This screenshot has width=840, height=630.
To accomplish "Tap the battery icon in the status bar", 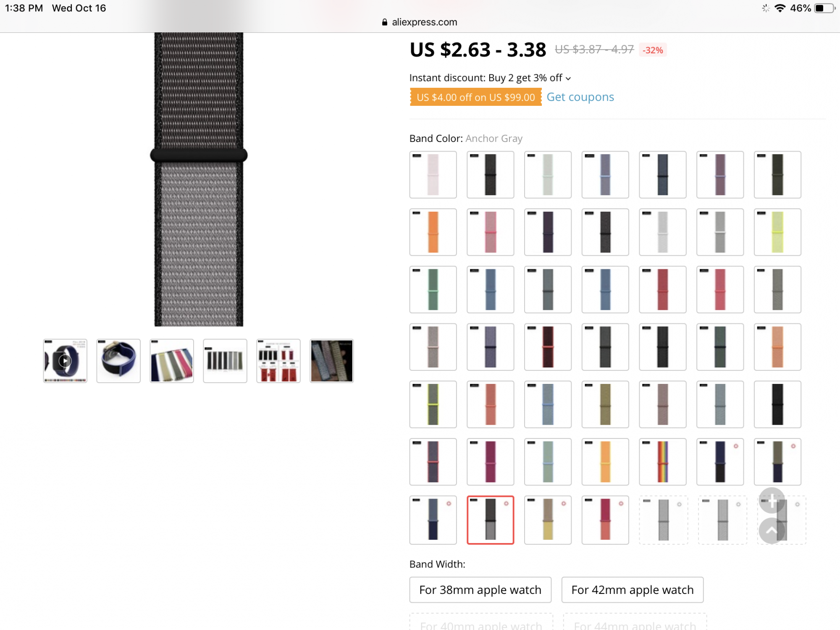I will point(825,8).
